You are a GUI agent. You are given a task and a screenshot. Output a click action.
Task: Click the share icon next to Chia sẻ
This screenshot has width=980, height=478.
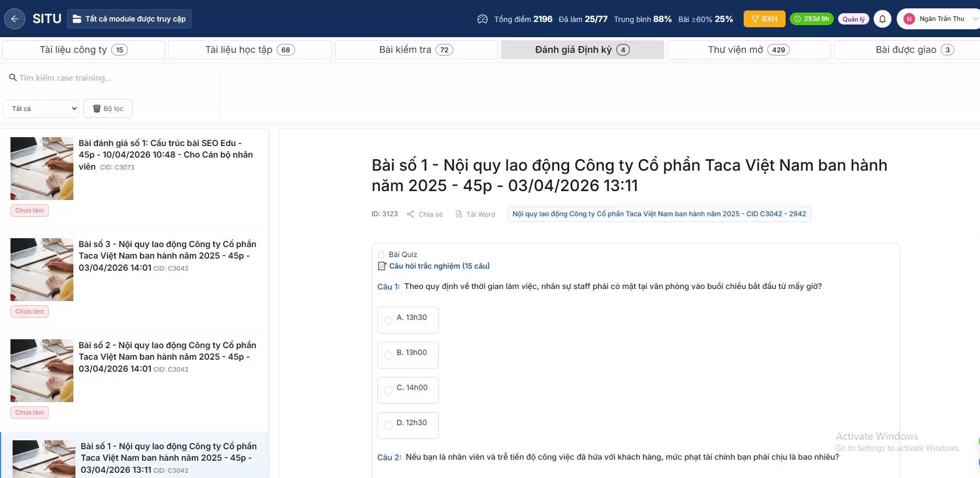click(x=410, y=214)
